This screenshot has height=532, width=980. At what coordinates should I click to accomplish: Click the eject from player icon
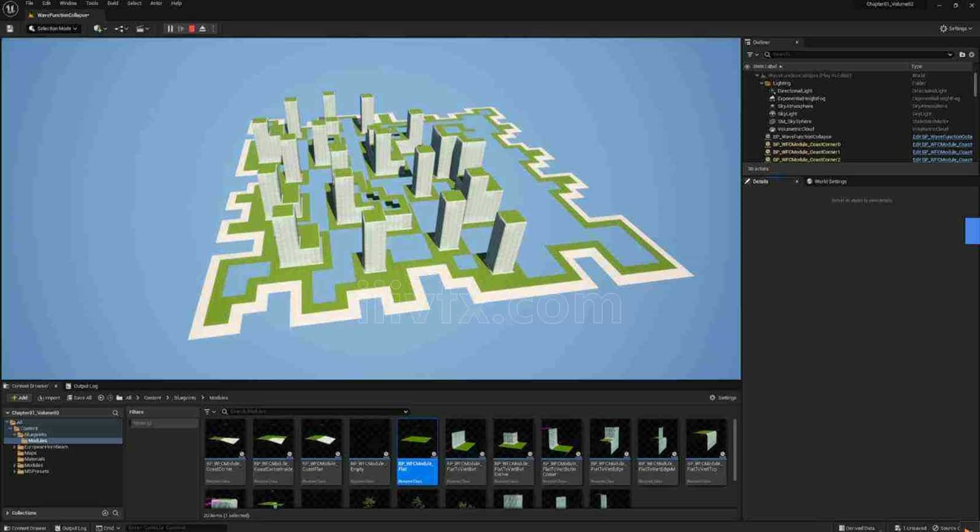203,29
